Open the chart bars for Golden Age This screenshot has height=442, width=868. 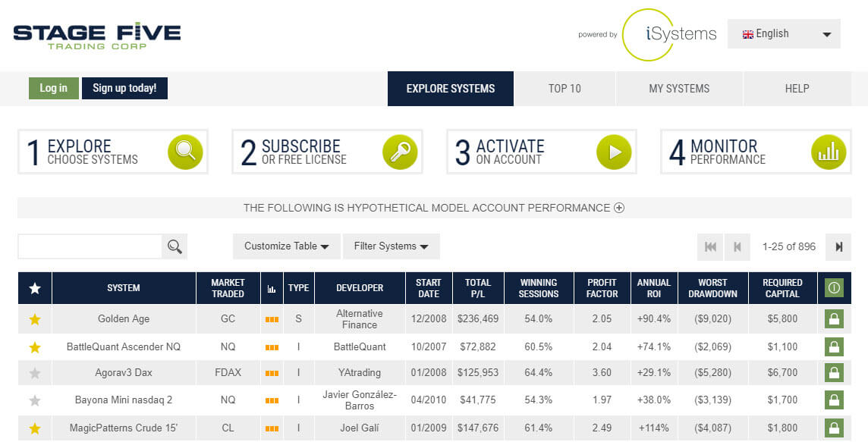[x=272, y=319]
